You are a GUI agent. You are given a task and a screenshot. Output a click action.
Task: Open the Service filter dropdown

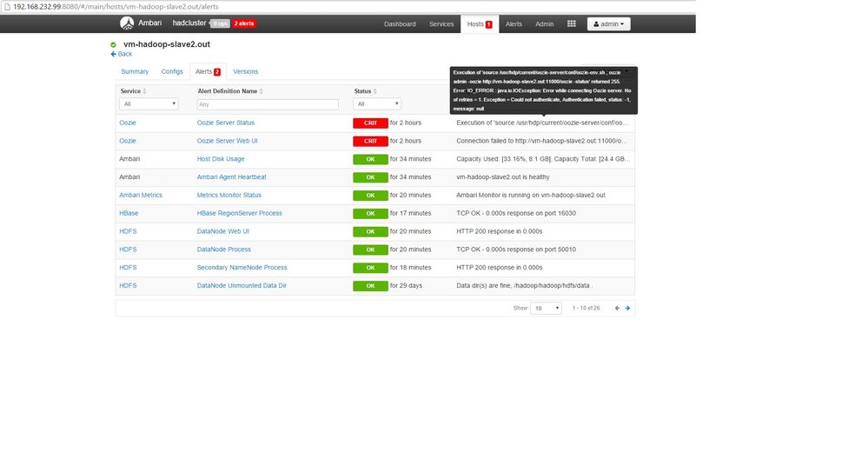point(149,103)
